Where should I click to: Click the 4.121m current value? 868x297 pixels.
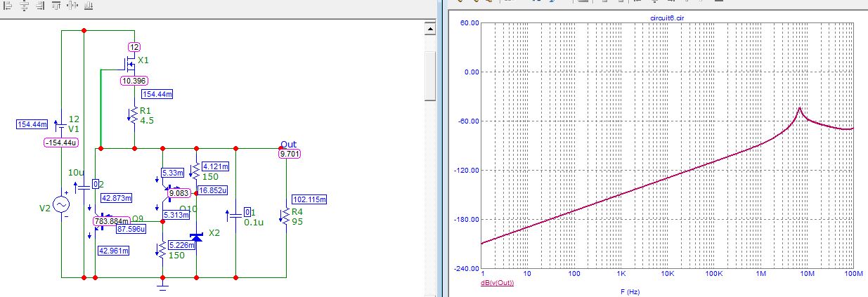[x=215, y=166]
